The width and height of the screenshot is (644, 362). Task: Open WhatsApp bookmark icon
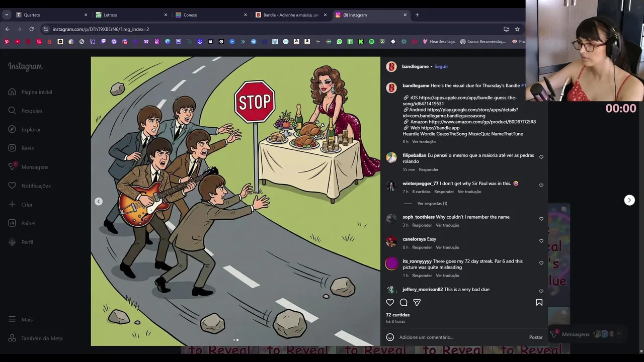coord(339,42)
